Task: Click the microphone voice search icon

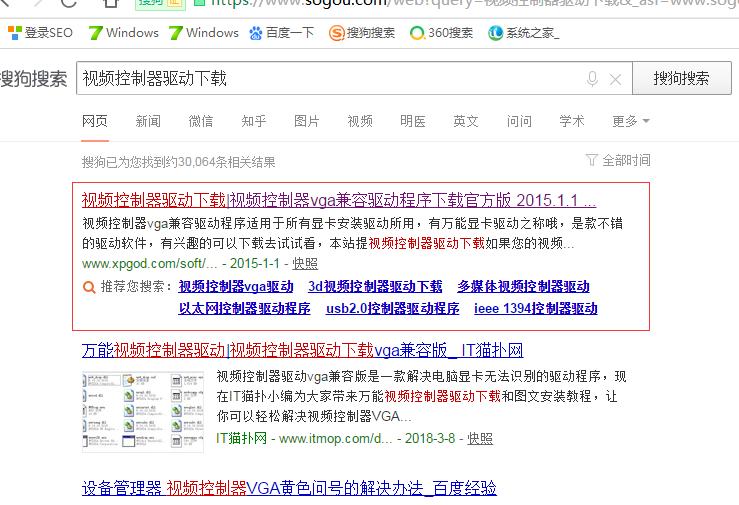Action: pos(593,79)
